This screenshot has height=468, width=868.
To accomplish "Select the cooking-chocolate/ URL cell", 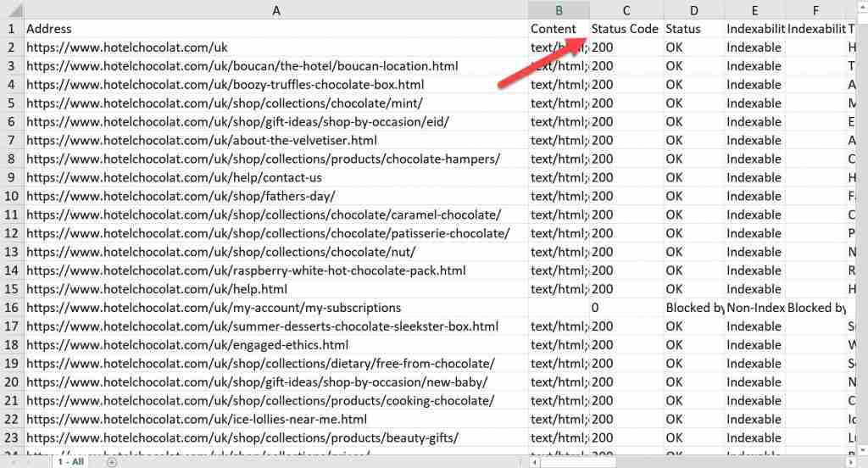I will coord(275,400).
